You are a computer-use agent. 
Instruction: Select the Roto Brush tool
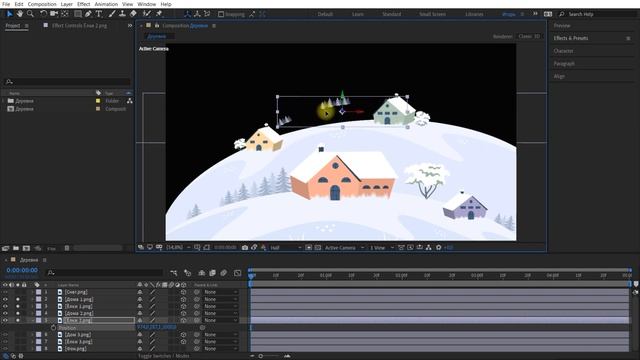point(147,14)
